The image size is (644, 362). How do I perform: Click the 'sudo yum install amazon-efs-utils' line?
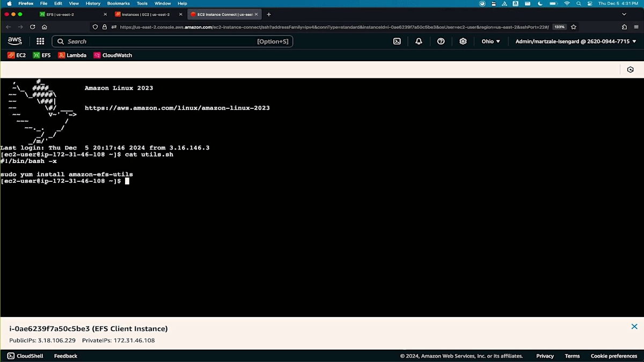click(67, 174)
